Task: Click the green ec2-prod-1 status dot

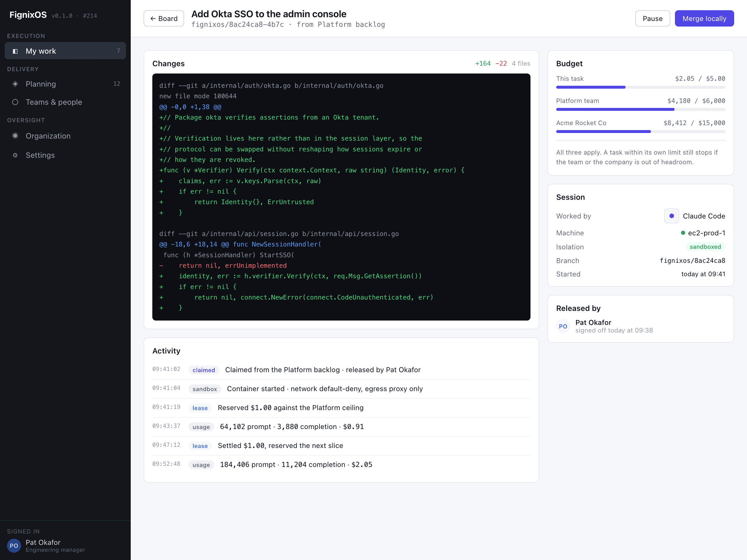Action: point(683,232)
